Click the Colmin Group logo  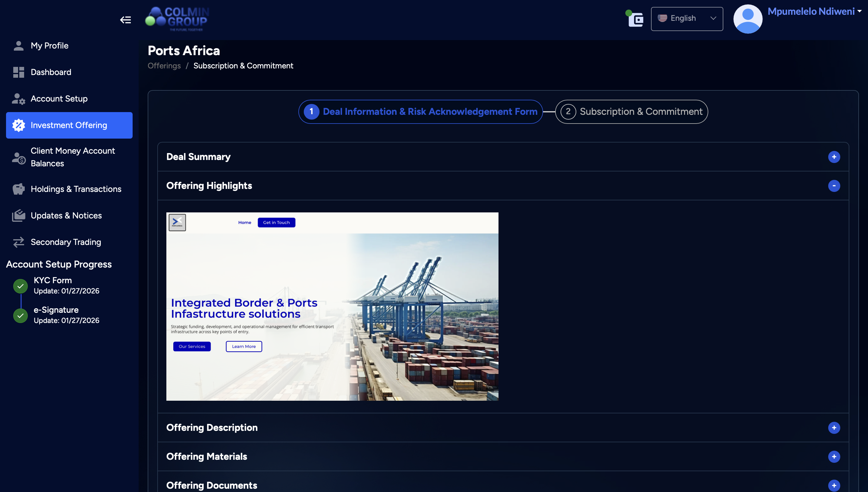tap(177, 19)
